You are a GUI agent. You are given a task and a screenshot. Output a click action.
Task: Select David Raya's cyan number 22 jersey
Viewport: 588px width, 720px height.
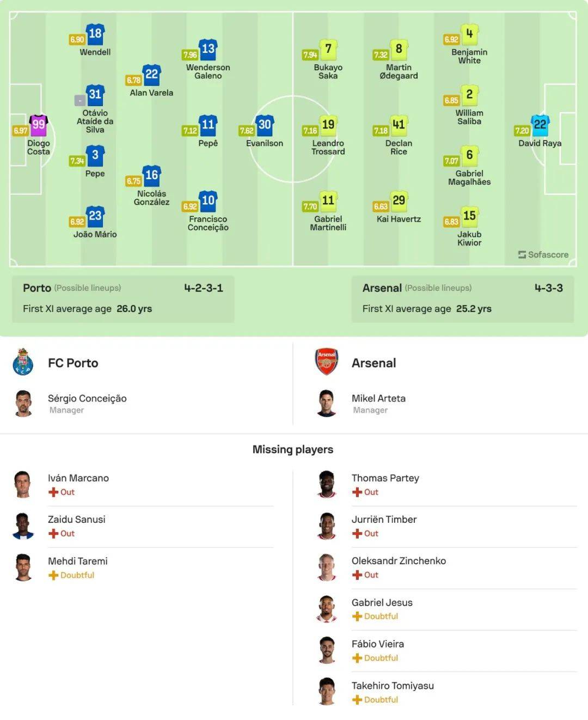[x=540, y=125]
